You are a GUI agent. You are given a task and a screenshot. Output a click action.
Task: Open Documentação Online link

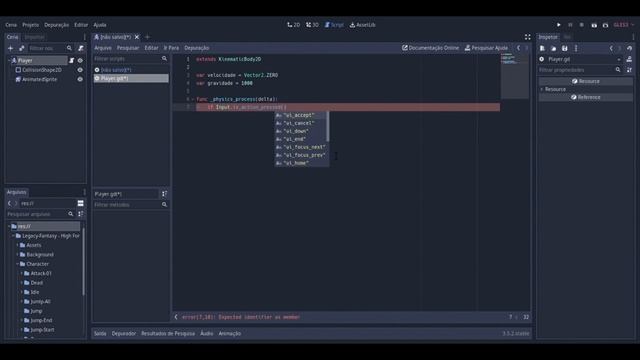(430, 48)
